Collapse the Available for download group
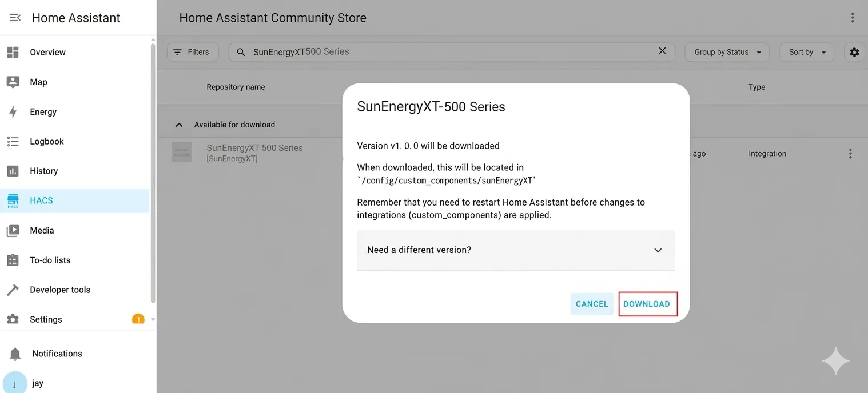 [179, 125]
